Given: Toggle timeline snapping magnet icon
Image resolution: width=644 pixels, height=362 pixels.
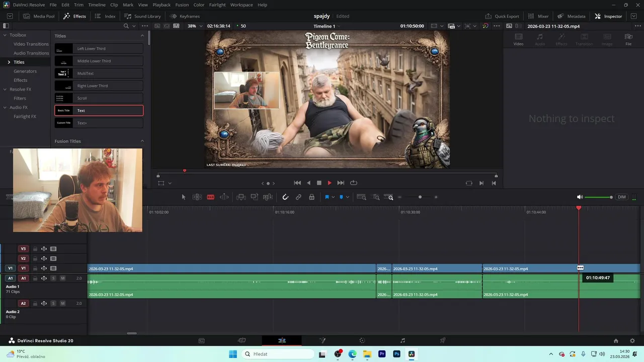Looking at the screenshot, I should pyautogui.click(x=285, y=197).
